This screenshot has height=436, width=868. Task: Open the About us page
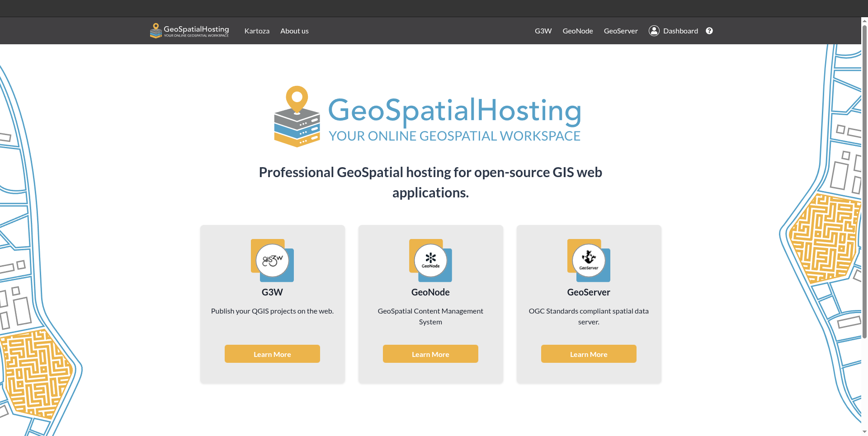pos(294,31)
